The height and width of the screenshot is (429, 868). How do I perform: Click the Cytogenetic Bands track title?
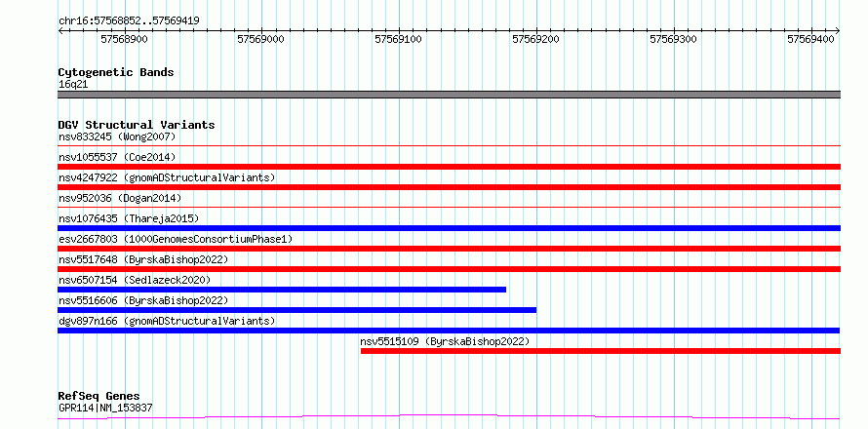coord(116,72)
